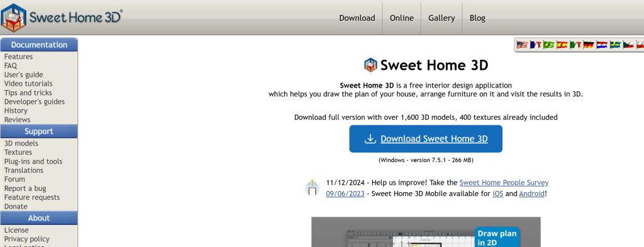Click Report a bug in sidebar
This screenshot has width=644, height=247.
click(25, 188)
